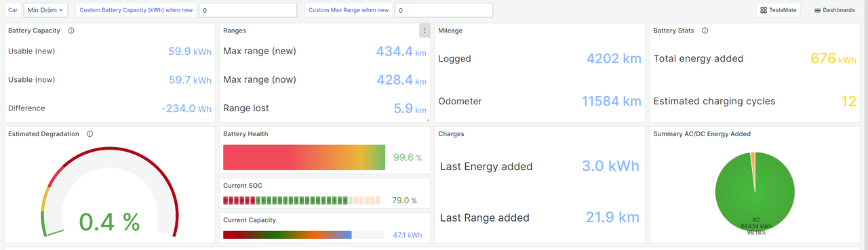This screenshot has width=868, height=250.
Task: Click the TeslaMate grid icon
Action: pos(764,10)
